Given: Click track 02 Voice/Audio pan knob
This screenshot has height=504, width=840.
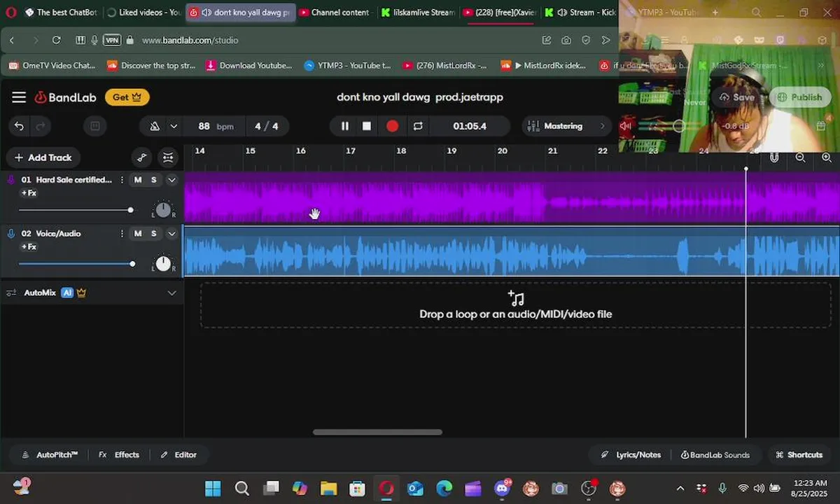Looking at the screenshot, I should pos(163,263).
